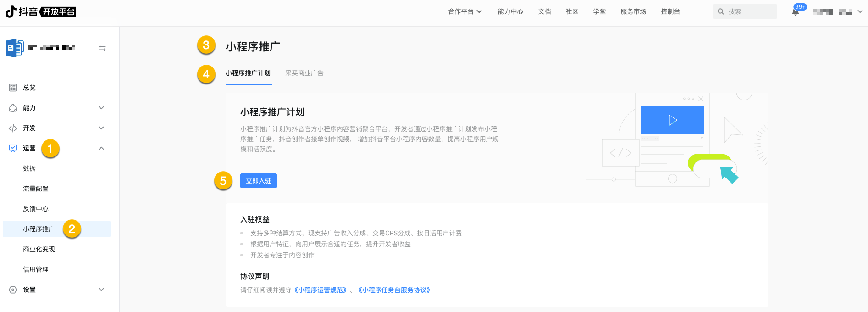868x312 pixels.
Task: Click the 小程序推广计划 card title
Action: [x=272, y=112]
